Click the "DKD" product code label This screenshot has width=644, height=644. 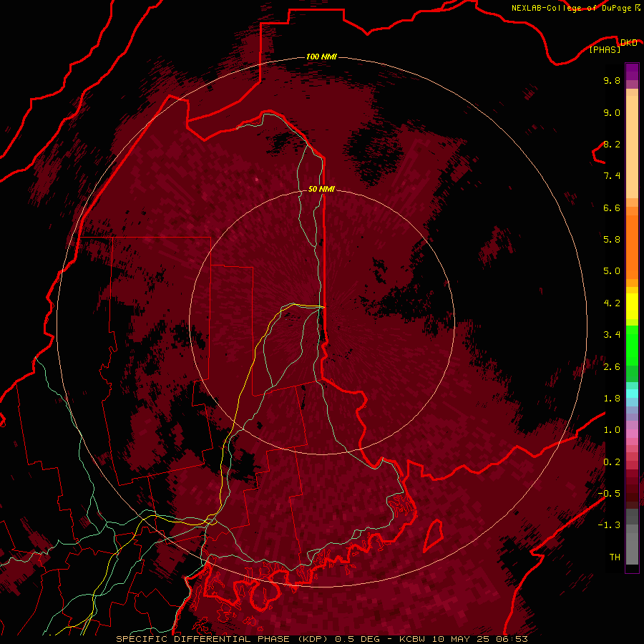tap(628, 43)
